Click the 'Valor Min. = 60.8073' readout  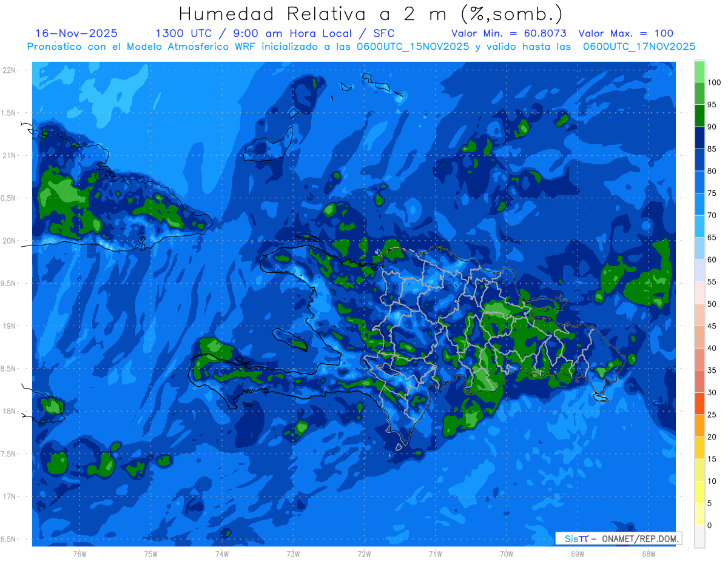click(509, 33)
